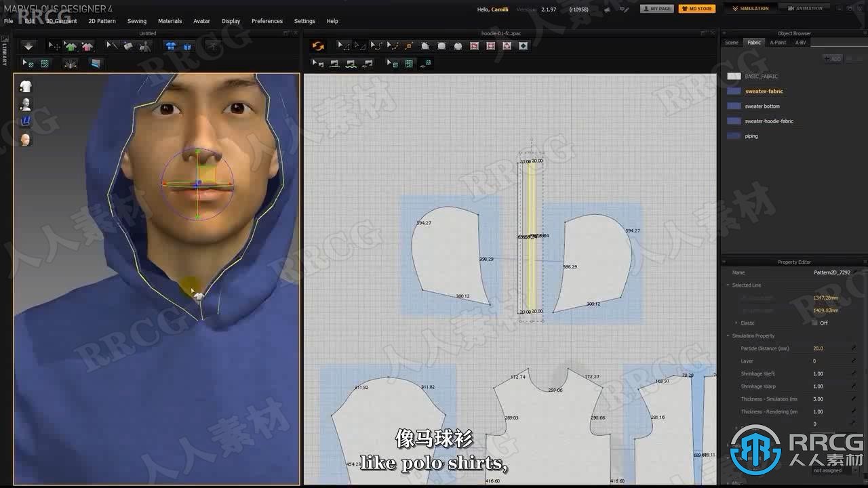Screen dimensions: 868x488
Task: Select the edit sewing arrow tool in 3D window
Action: pos(112,46)
